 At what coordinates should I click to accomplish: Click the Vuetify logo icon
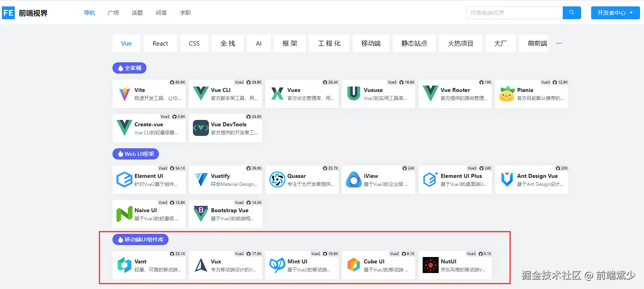pos(201,179)
